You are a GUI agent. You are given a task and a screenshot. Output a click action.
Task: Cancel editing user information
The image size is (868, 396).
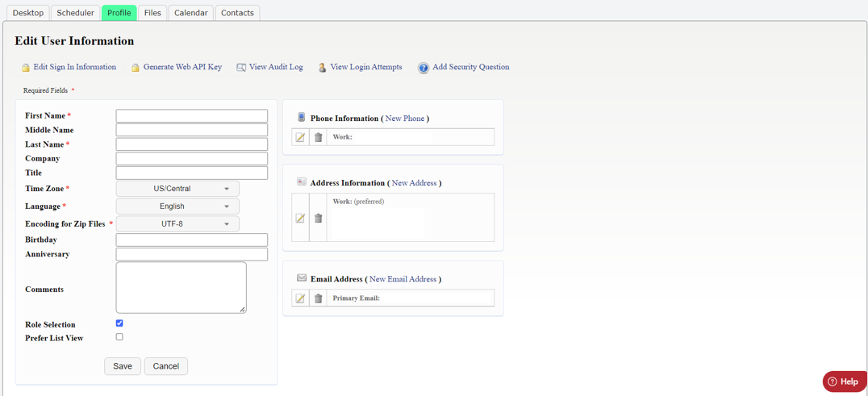[x=166, y=366]
